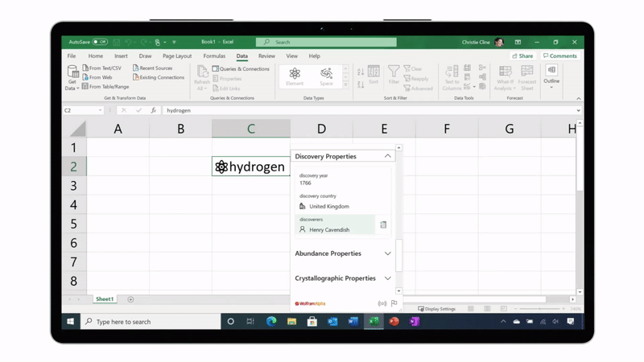
Task: Click Text to Columns
Action: (452, 78)
